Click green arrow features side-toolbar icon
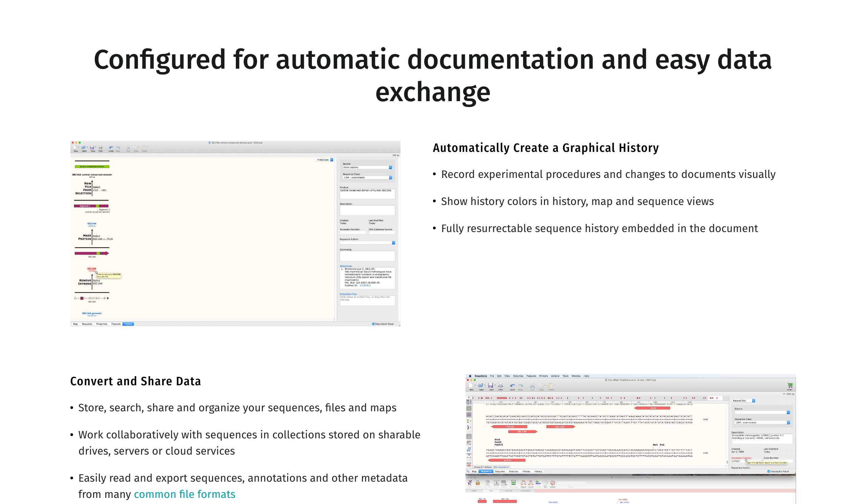 (x=469, y=409)
